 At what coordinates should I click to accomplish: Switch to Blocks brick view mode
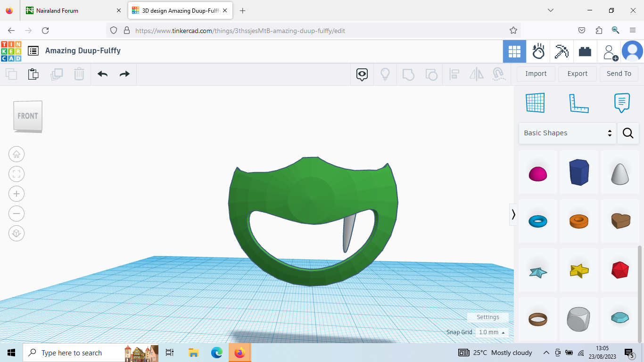tap(585, 51)
